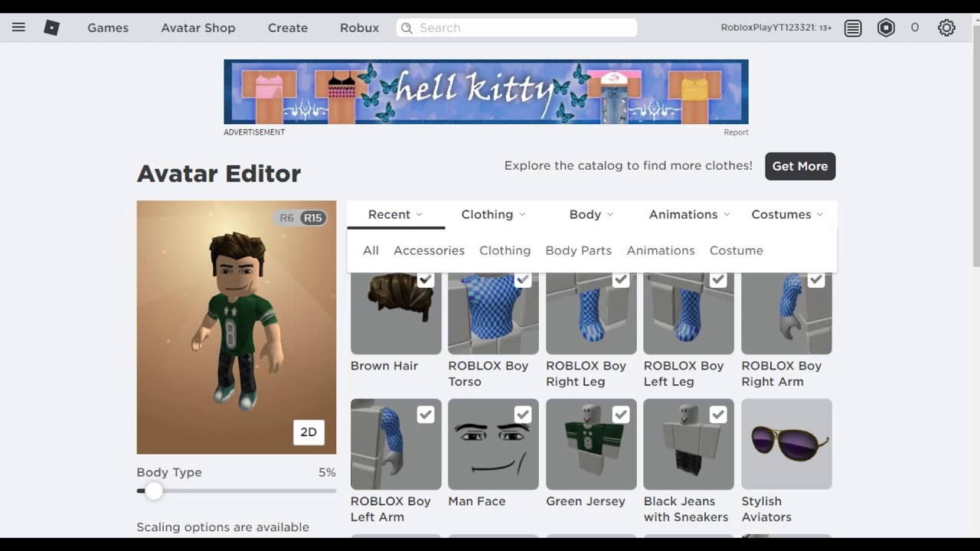Viewport: 980px width, 551px height.
Task: Uncheck the ROBLOX Boy Left Arm checkmark
Action: tap(426, 414)
